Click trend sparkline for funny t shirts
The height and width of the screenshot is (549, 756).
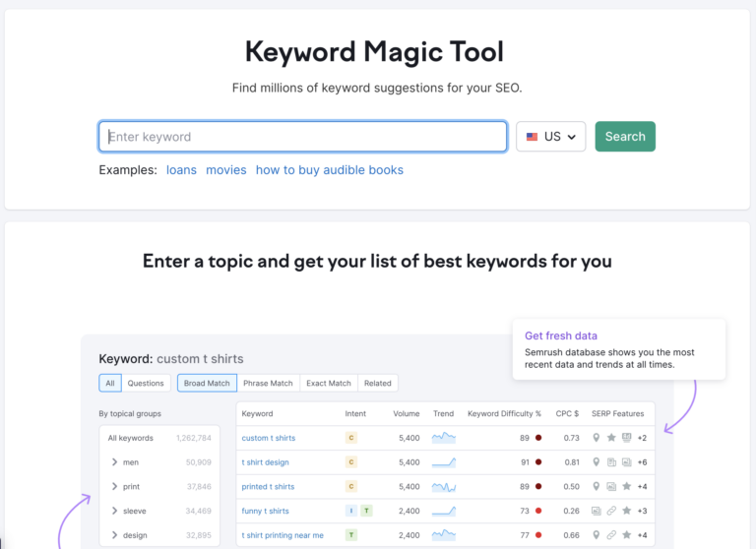tap(444, 511)
